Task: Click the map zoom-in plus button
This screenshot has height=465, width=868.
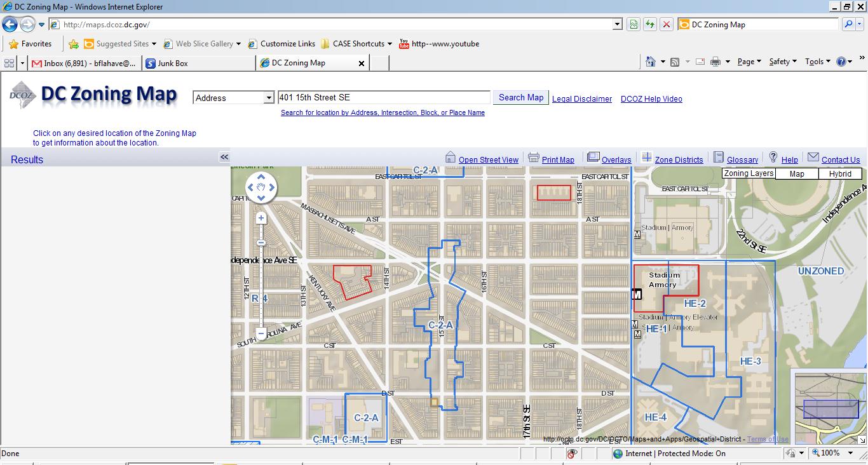Action: click(x=261, y=219)
